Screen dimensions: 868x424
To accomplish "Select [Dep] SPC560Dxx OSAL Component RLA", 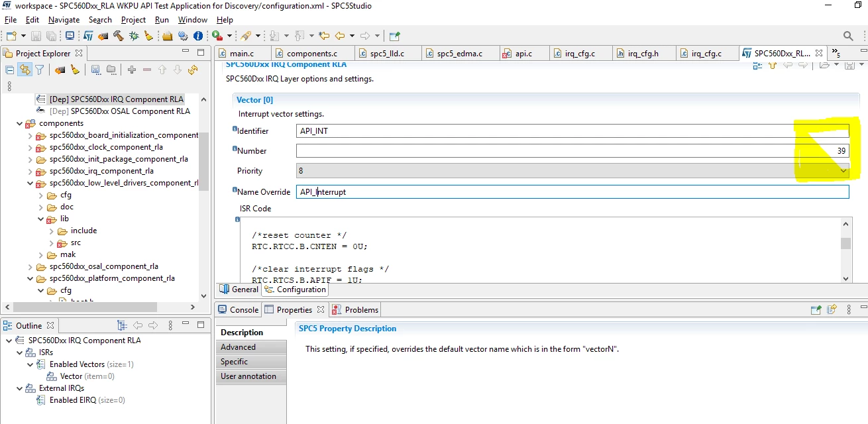I will 120,111.
